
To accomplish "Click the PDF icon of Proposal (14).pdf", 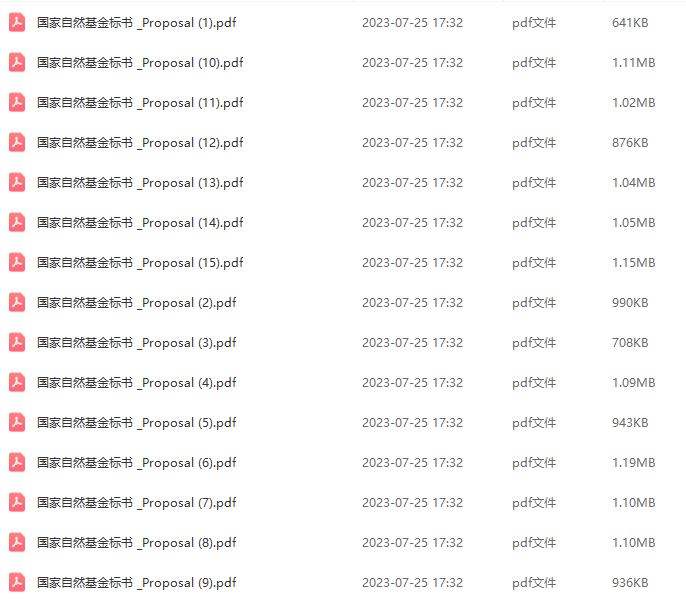I will tap(17, 223).
